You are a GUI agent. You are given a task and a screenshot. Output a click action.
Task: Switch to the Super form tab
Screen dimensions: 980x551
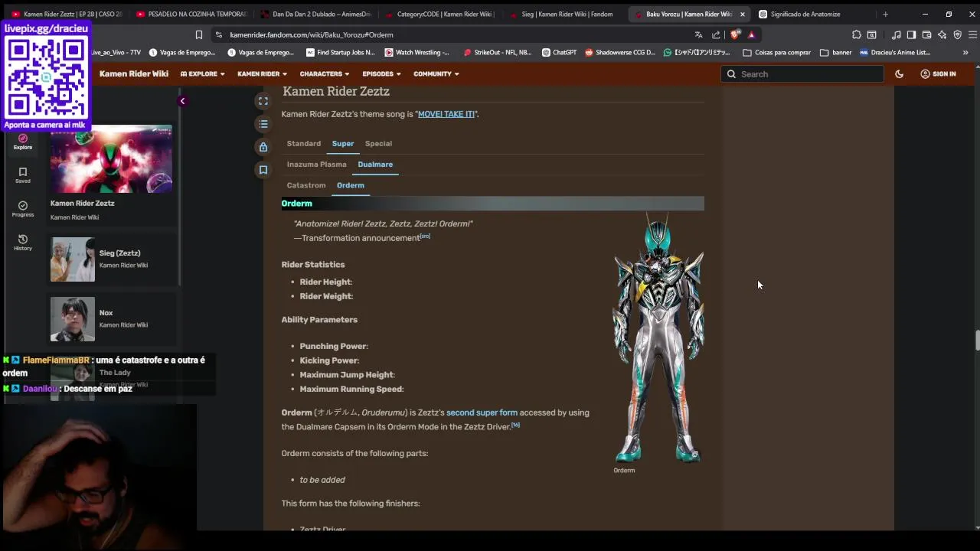pos(343,144)
